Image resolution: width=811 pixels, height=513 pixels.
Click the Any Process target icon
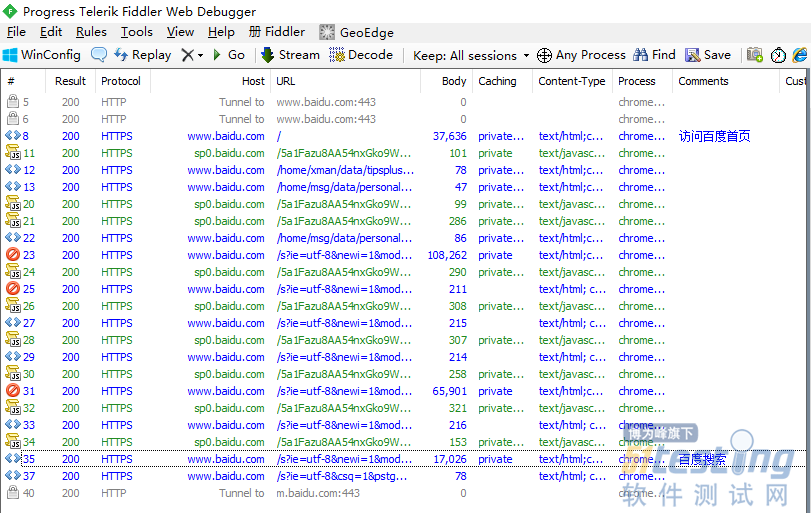coord(544,55)
